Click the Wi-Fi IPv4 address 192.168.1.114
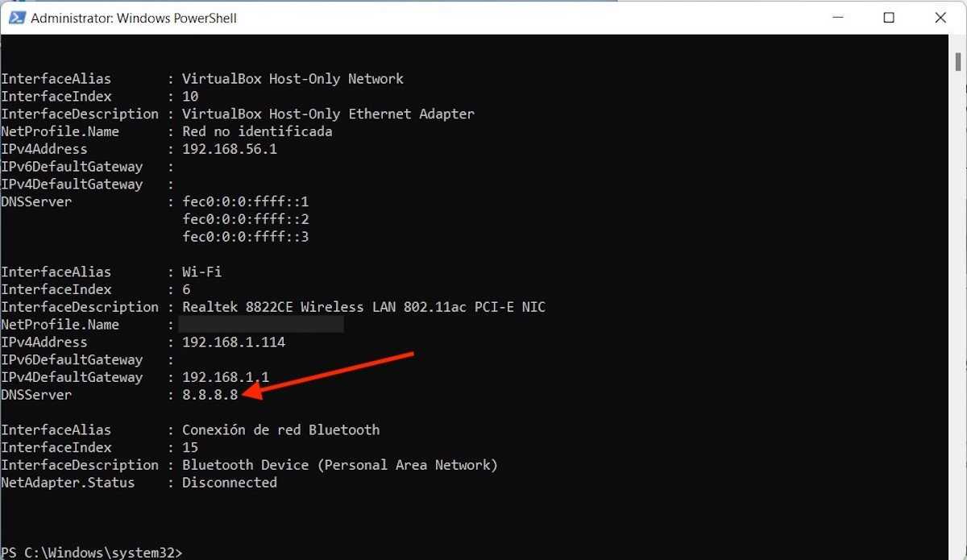This screenshot has width=967, height=560. coord(234,342)
